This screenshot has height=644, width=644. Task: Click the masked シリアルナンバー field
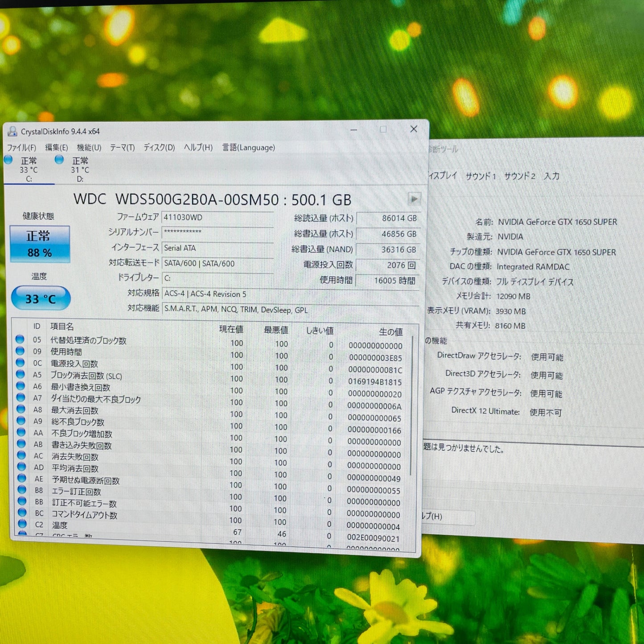coord(217,232)
